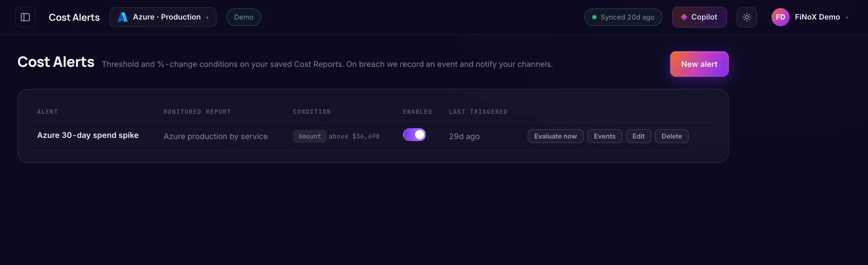The height and width of the screenshot is (265, 868).
Task: Click the ALERT column header
Action: click(x=48, y=112)
